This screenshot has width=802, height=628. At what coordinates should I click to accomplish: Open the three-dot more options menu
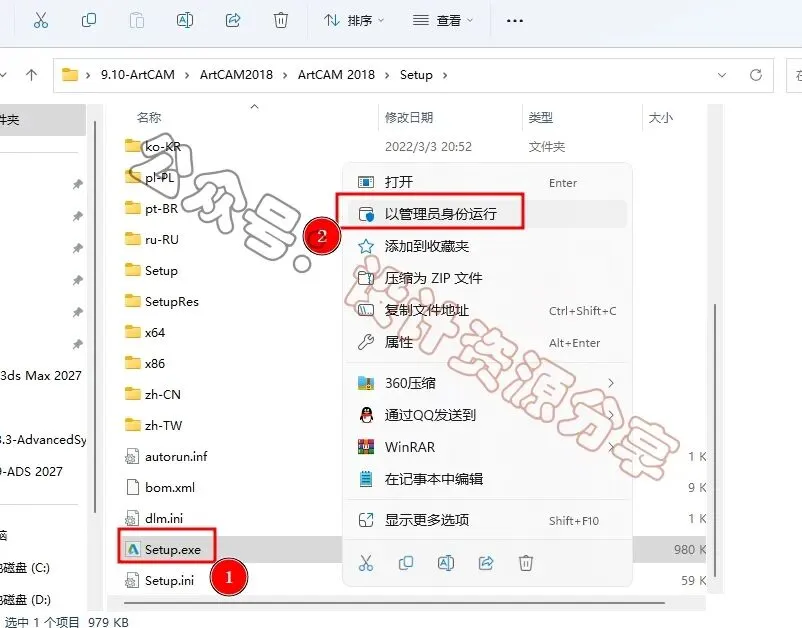coord(515,21)
